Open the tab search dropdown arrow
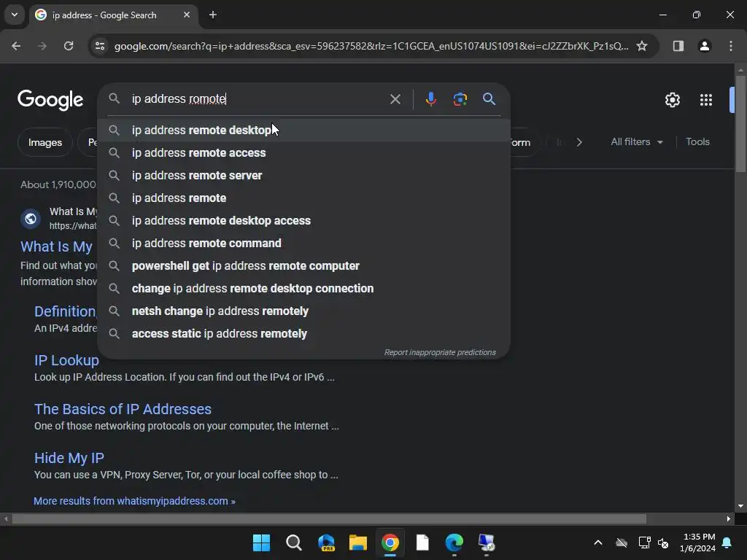747x560 pixels. [15, 15]
